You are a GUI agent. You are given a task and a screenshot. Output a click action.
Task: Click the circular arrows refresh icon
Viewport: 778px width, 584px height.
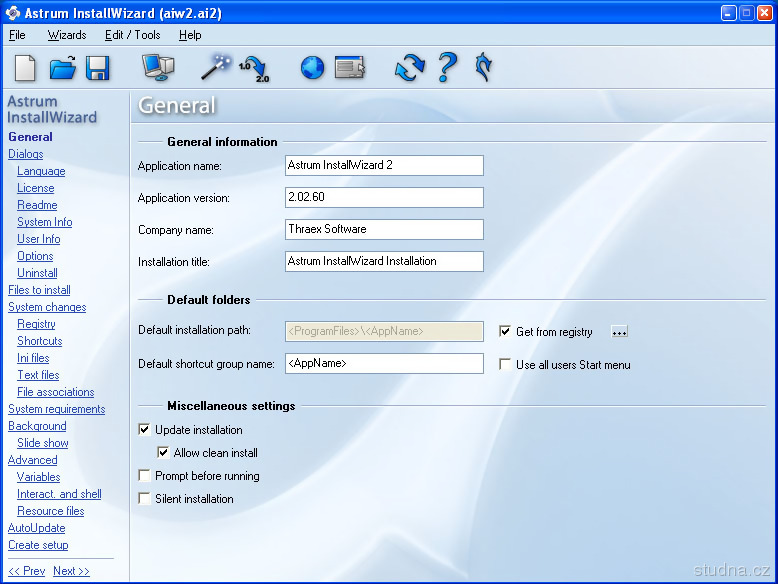coord(409,69)
